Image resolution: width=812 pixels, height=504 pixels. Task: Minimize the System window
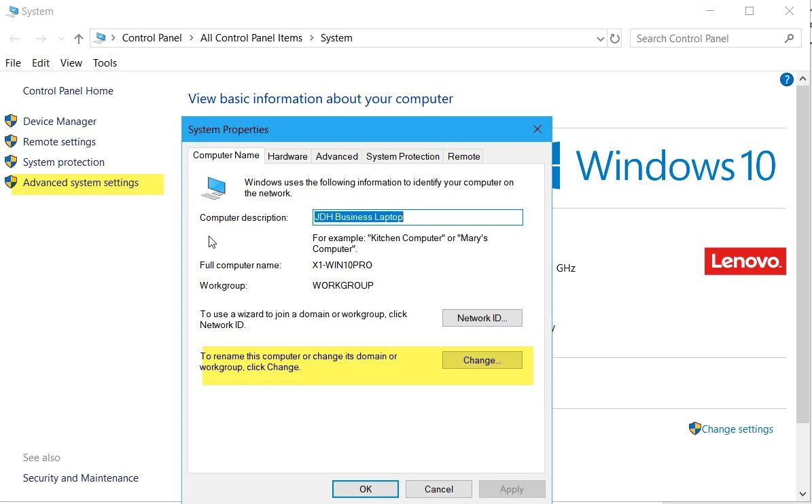(x=710, y=11)
